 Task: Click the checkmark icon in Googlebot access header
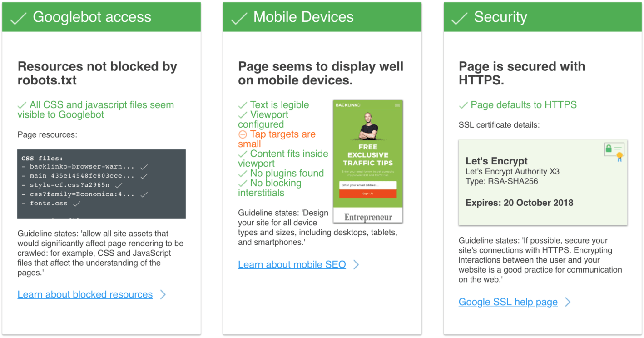pos(18,19)
